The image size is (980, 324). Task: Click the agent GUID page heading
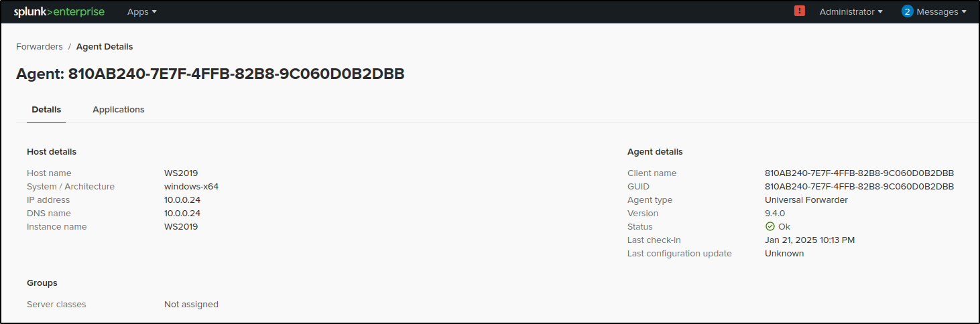210,74
